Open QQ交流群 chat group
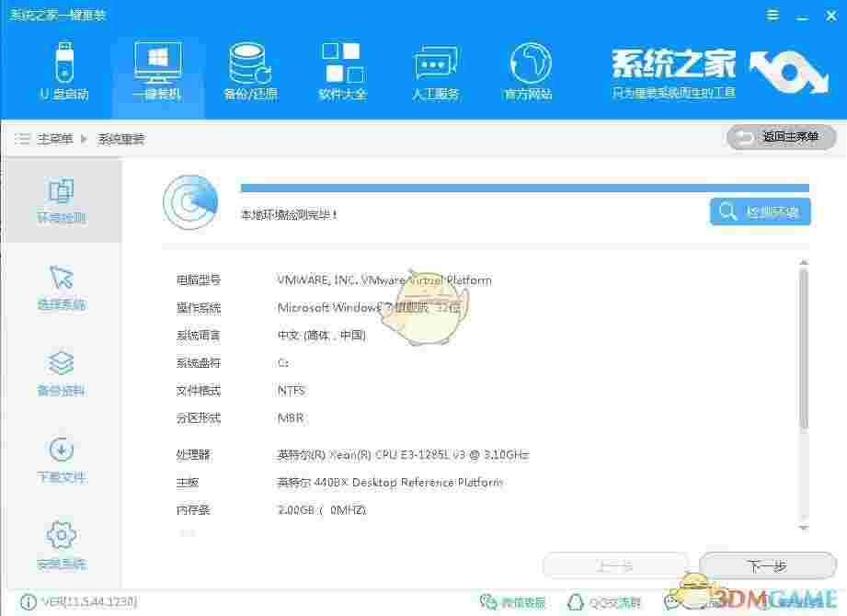 click(x=604, y=601)
